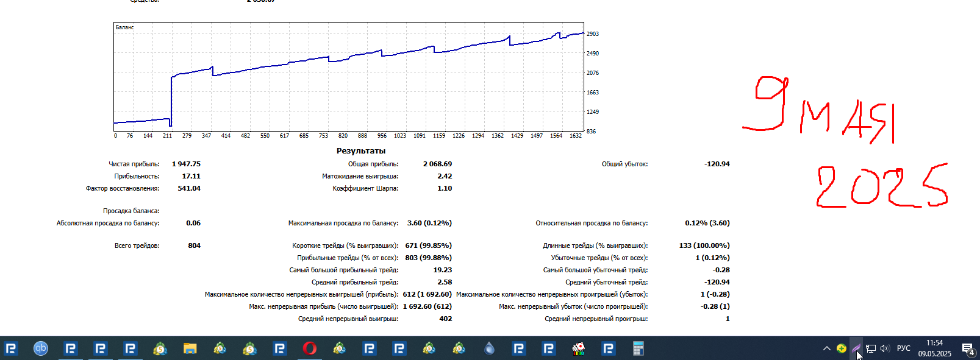
Task: Select average consecutive wins value 402
Action: 446,319
